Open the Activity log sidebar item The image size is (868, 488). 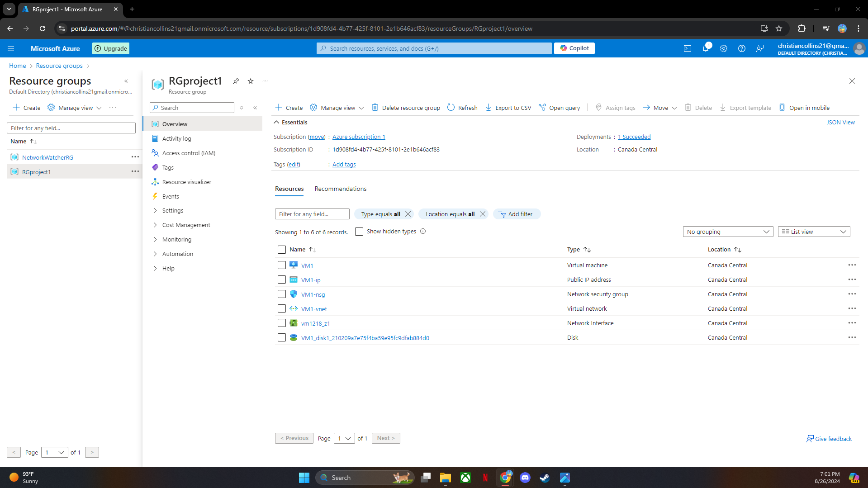176,138
